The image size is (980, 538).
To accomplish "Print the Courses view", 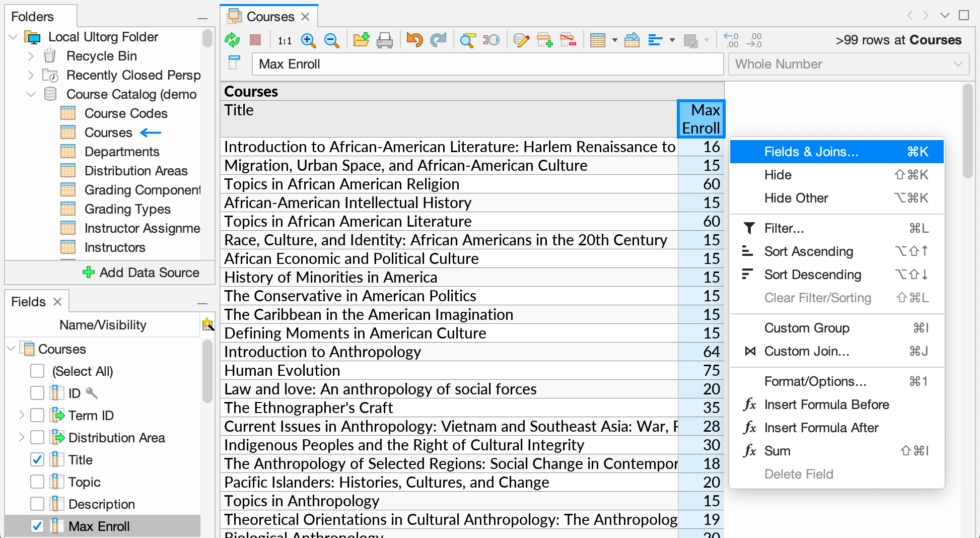I will coord(385,40).
